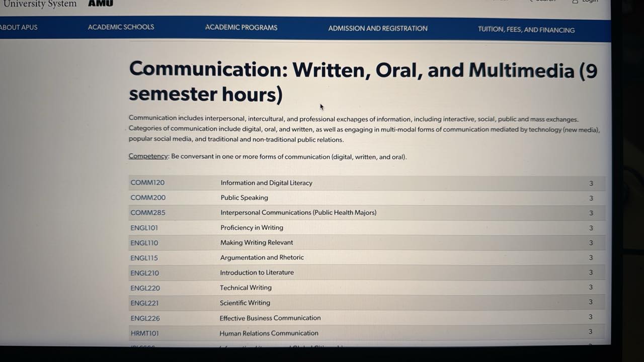Open ACADEMIC PROGRAMS navigation item
644x362 pixels.
pyautogui.click(x=241, y=28)
